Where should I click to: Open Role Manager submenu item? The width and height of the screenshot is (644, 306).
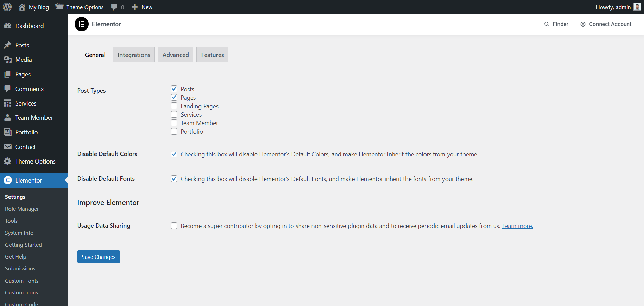point(22,209)
